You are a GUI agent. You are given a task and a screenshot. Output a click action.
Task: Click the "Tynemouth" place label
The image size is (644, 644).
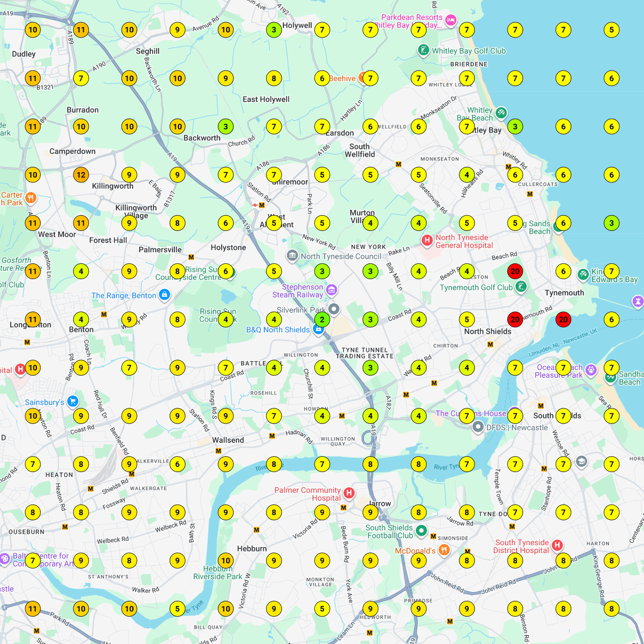564,293
